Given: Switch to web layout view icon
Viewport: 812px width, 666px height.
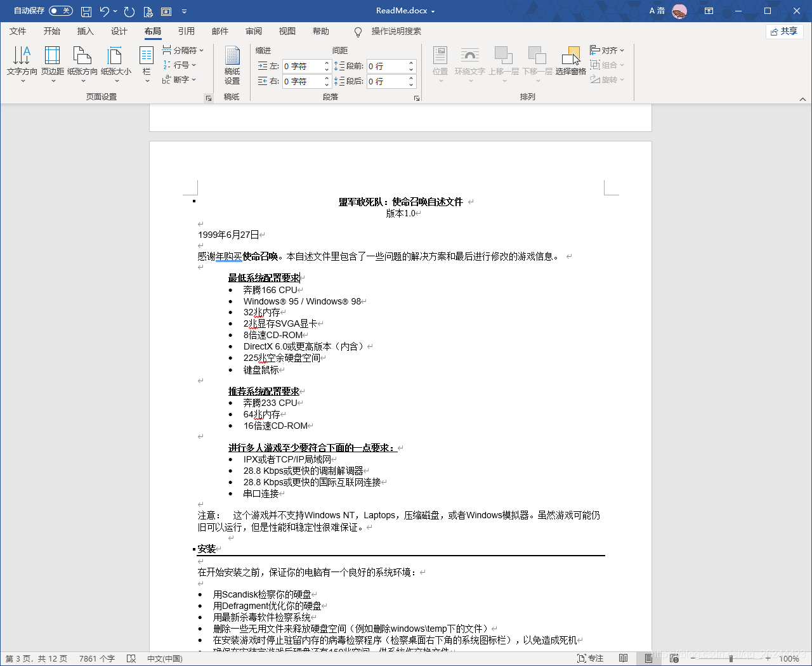Looking at the screenshot, I should [x=674, y=658].
